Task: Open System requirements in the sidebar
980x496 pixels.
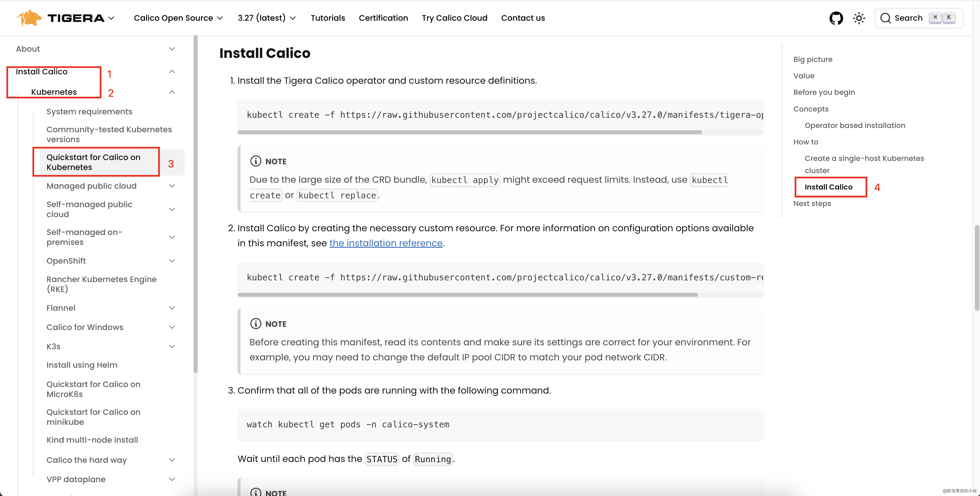Action: pos(89,112)
